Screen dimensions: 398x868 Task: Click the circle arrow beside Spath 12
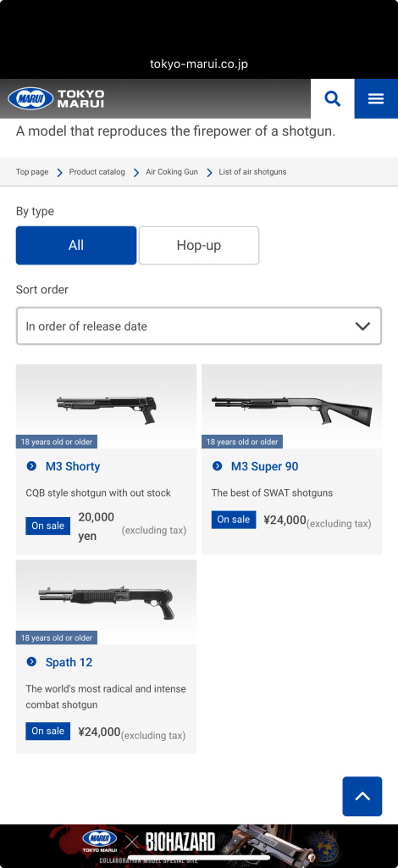(31, 661)
